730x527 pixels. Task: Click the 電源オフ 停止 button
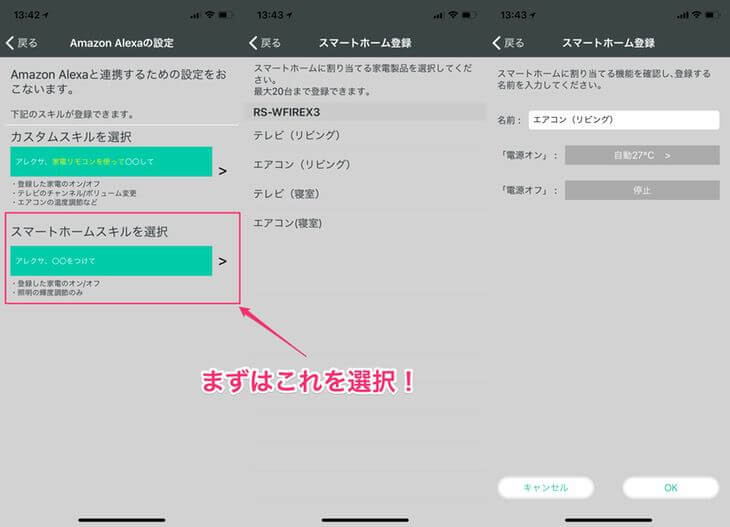pos(642,190)
